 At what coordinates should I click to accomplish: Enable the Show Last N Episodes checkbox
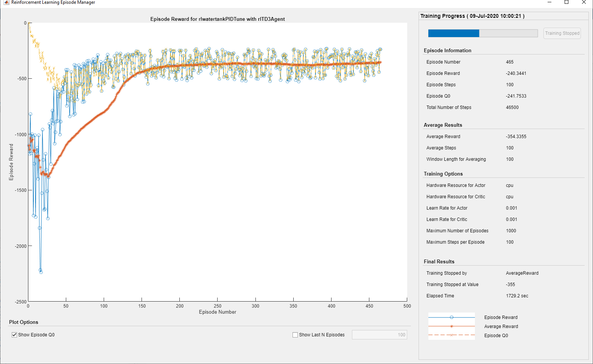click(295, 335)
